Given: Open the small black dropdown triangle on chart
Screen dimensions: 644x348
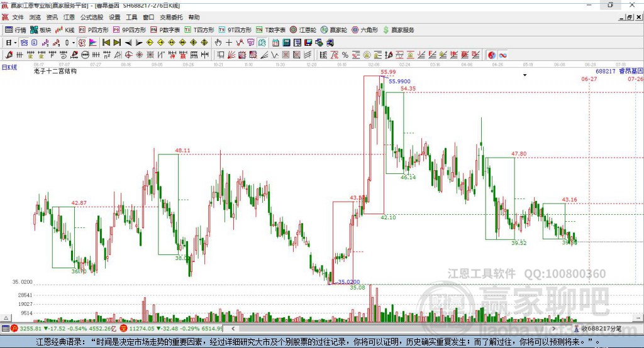Looking at the screenshot, I should click(525, 75).
